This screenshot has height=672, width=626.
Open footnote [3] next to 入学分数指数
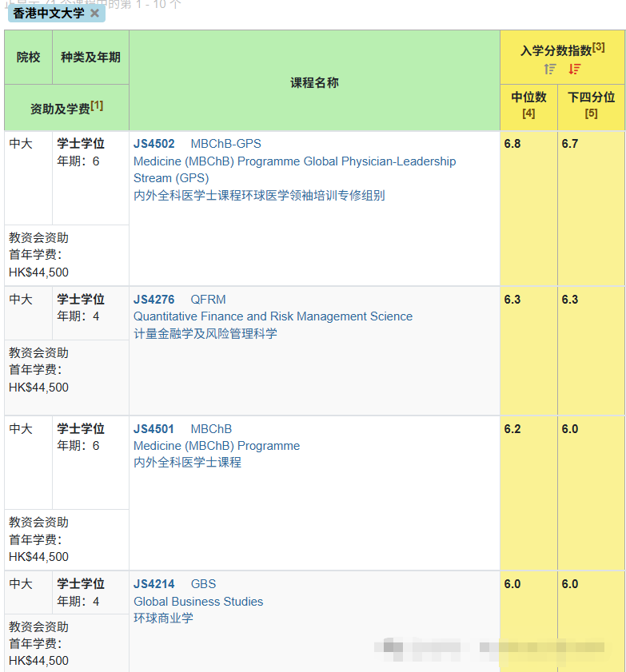[x=599, y=47]
